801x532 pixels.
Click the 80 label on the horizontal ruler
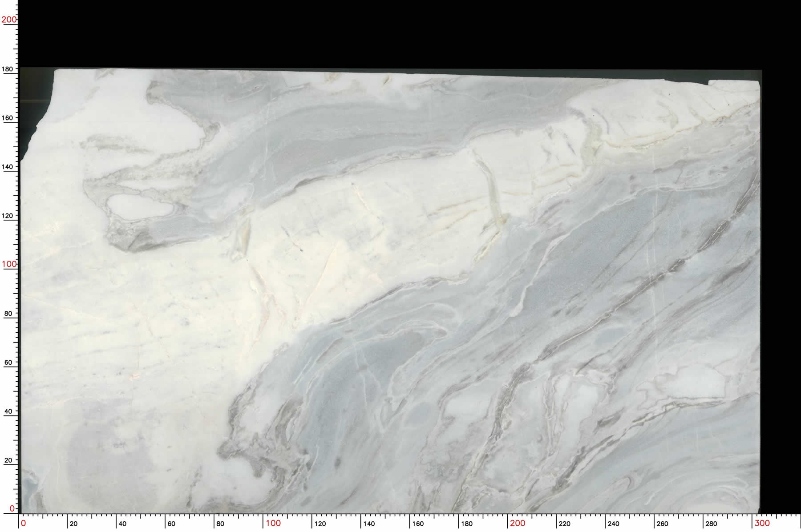(x=220, y=524)
